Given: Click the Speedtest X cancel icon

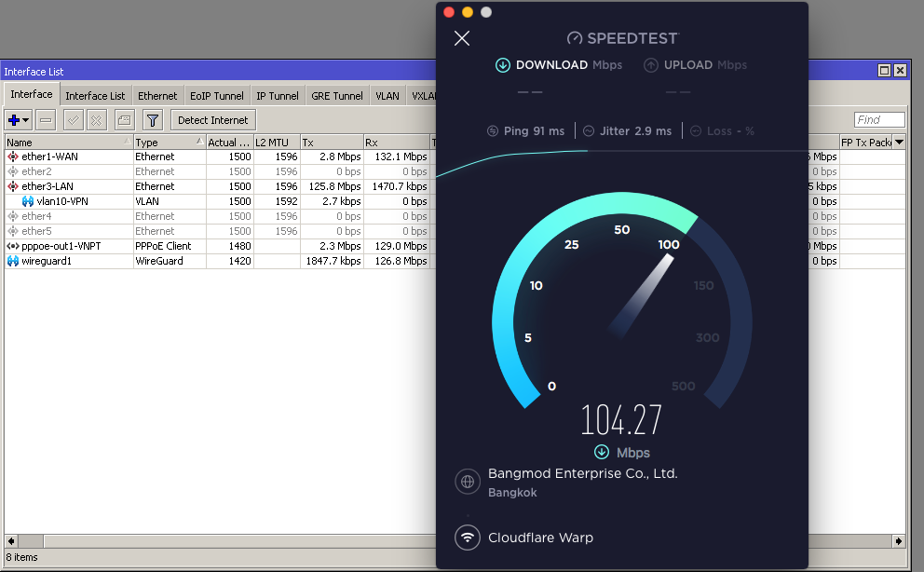Looking at the screenshot, I should point(462,38).
